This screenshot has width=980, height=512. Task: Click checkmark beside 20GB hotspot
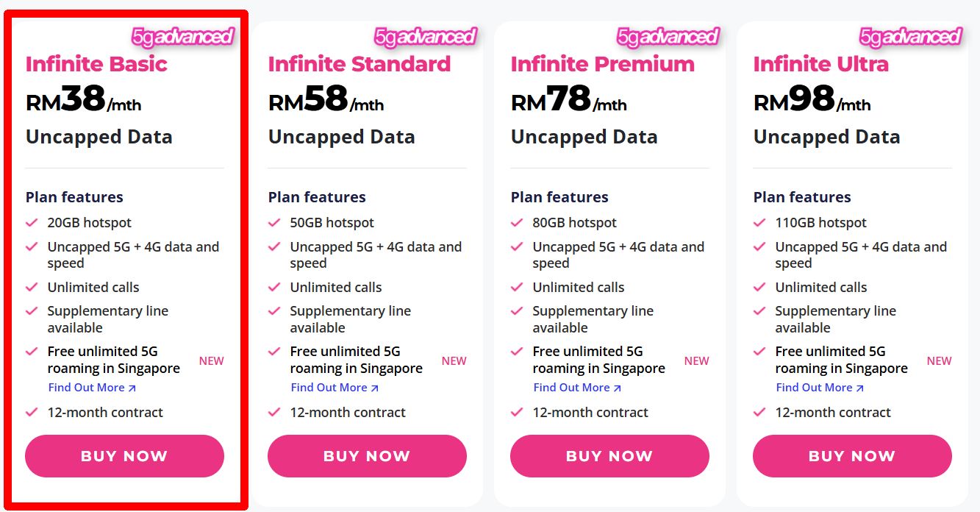(32, 222)
